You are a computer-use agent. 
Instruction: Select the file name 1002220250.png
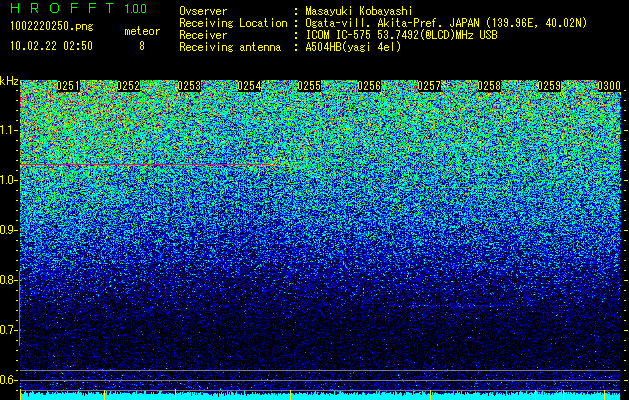click(x=52, y=26)
